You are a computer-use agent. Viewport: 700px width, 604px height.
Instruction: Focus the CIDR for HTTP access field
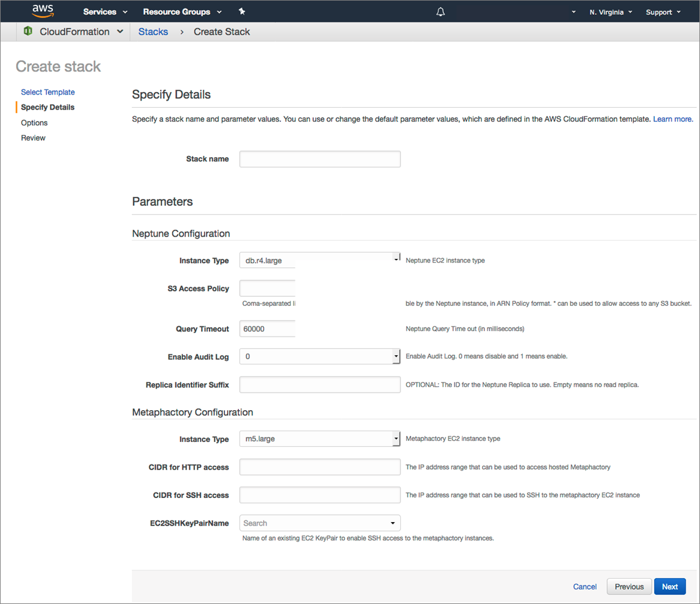(320, 467)
